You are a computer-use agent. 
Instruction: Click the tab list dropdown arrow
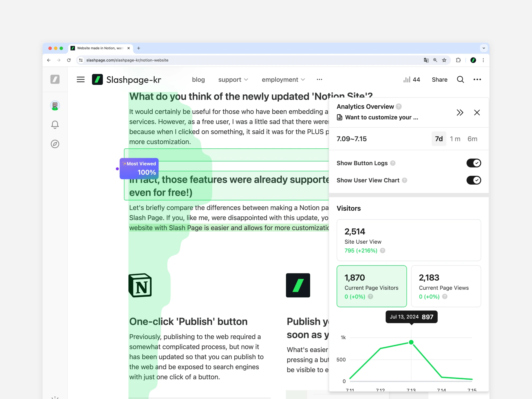pos(484,48)
